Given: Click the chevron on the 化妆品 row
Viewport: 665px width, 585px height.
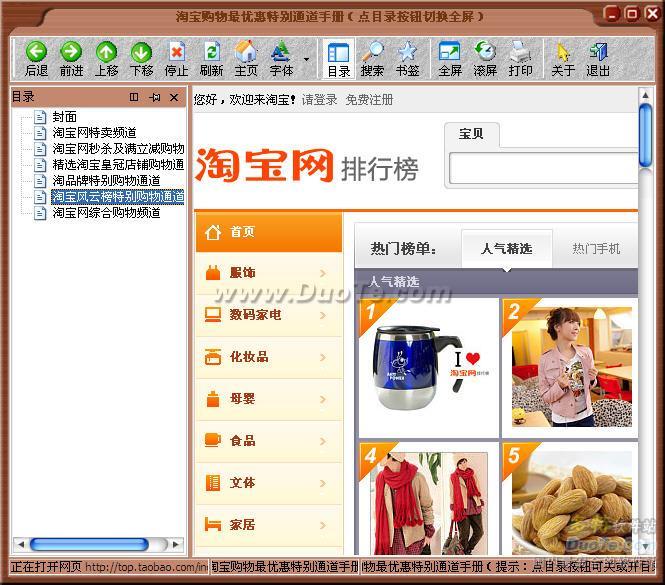Looking at the screenshot, I should 323,357.
